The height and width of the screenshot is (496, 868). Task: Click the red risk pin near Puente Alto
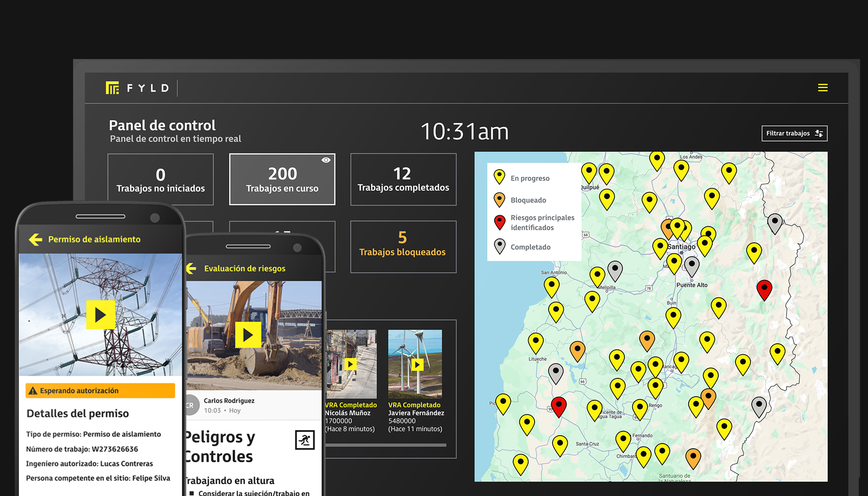tap(764, 290)
